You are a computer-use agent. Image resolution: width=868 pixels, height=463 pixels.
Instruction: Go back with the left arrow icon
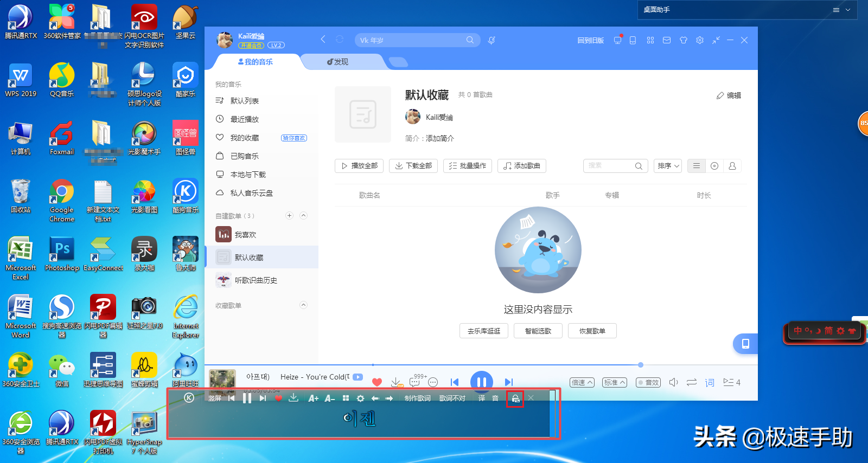click(x=323, y=39)
